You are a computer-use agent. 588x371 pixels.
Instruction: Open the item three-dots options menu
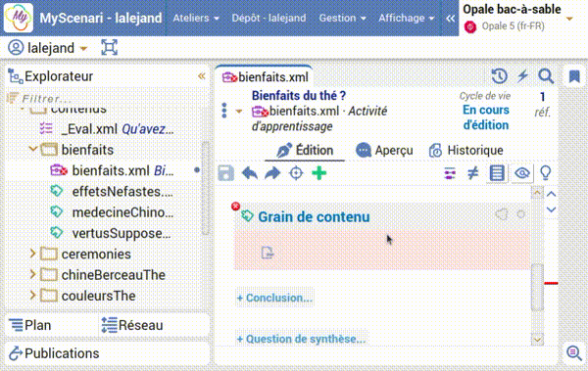point(224,111)
